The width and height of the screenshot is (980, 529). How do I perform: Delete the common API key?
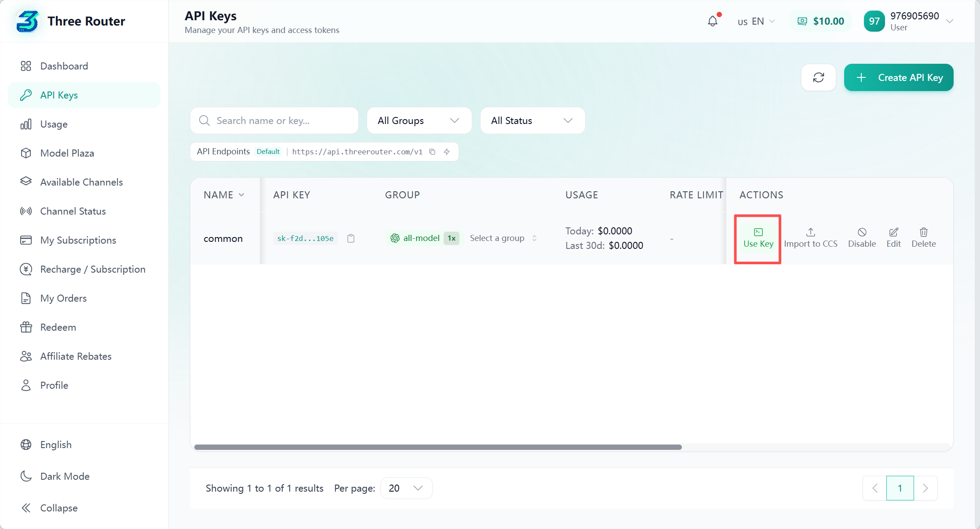923,238
